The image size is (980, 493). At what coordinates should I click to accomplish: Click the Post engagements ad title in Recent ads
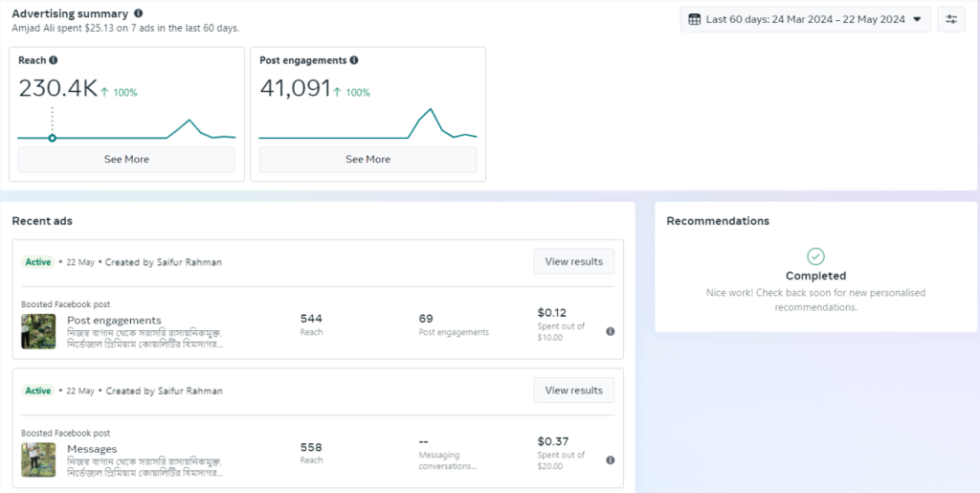tap(114, 320)
